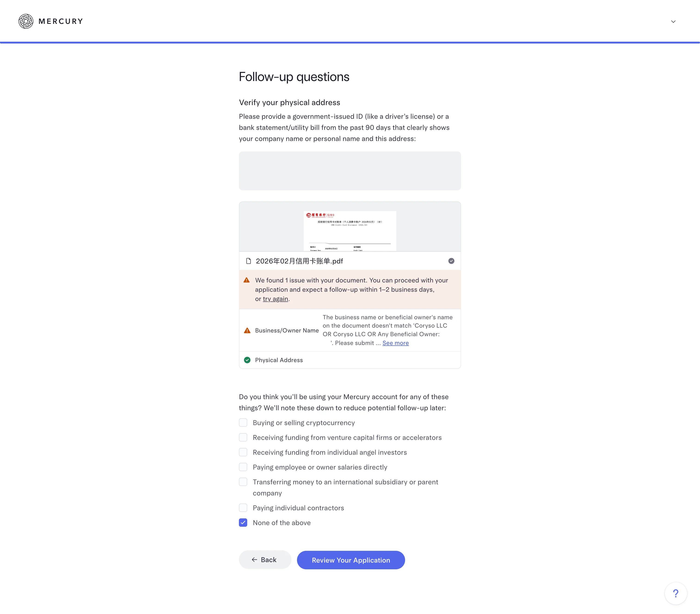The width and height of the screenshot is (700, 614).
Task: Expand error details via See more
Action: [x=395, y=343]
